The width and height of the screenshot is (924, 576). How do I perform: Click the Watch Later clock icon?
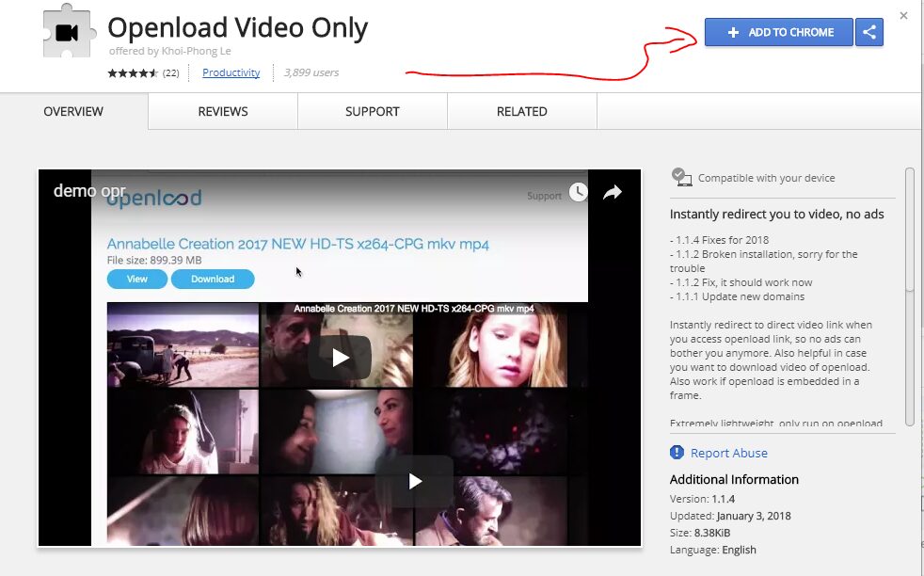(579, 192)
